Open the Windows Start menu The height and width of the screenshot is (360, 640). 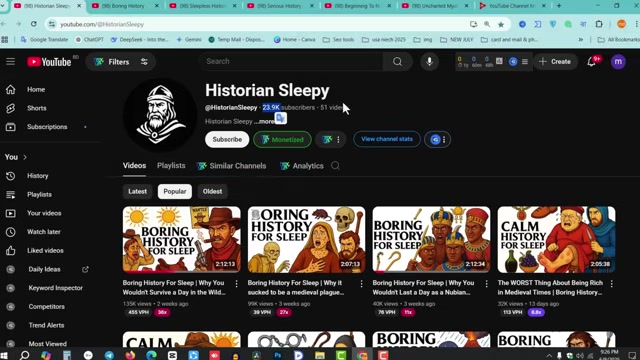tap(4, 355)
